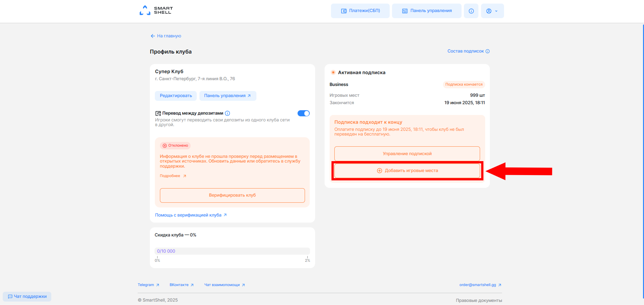
Task: Open the Telegram footer link
Action: (x=148, y=285)
